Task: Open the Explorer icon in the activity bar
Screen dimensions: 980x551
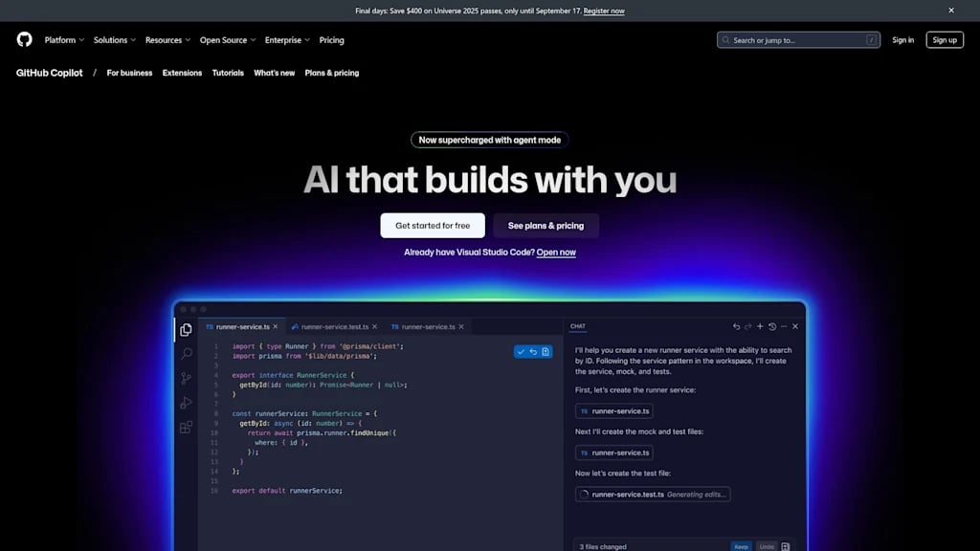Action: click(187, 329)
